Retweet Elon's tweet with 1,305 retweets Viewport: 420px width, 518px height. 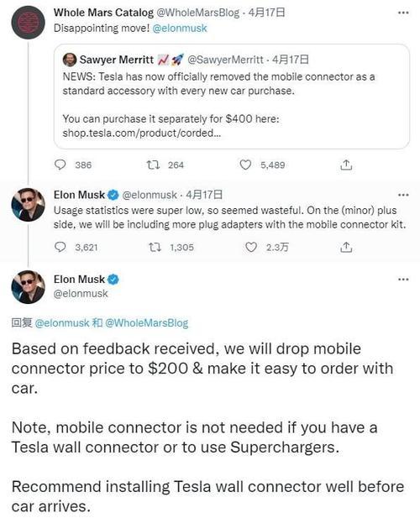click(155, 247)
